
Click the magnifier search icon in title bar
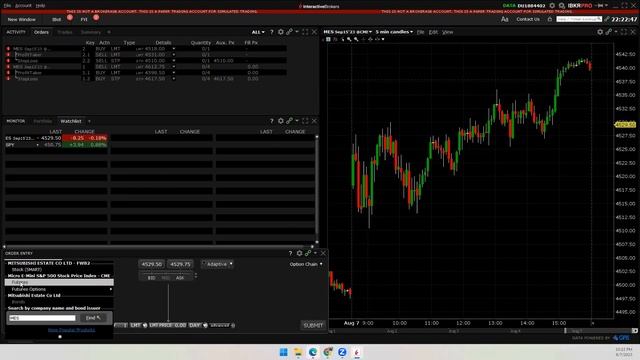(x=562, y=6)
